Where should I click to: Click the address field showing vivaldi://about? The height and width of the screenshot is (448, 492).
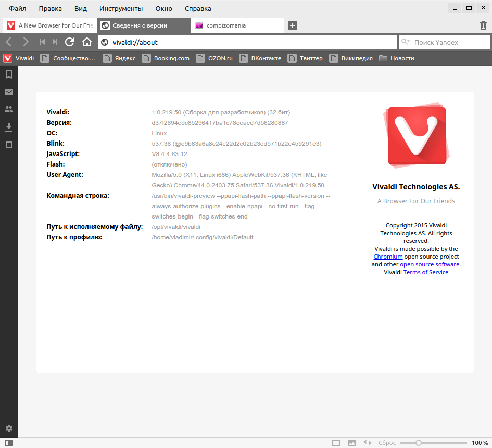247,42
